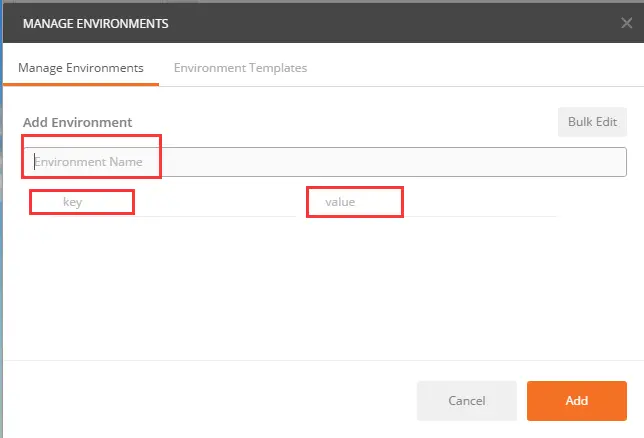Select the Manage Environments tab

point(81,68)
